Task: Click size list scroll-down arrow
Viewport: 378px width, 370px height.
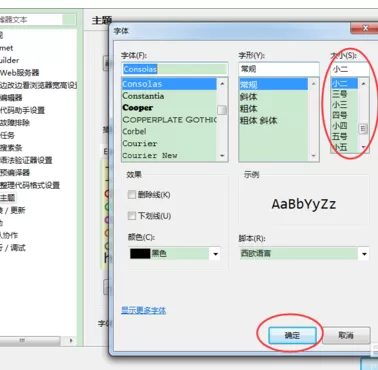Action: click(364, 147)
